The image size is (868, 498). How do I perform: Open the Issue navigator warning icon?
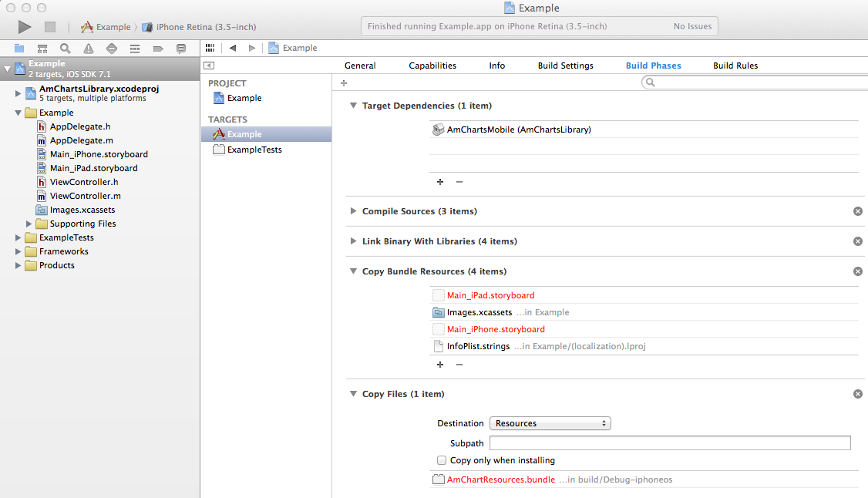click(89, 49)
